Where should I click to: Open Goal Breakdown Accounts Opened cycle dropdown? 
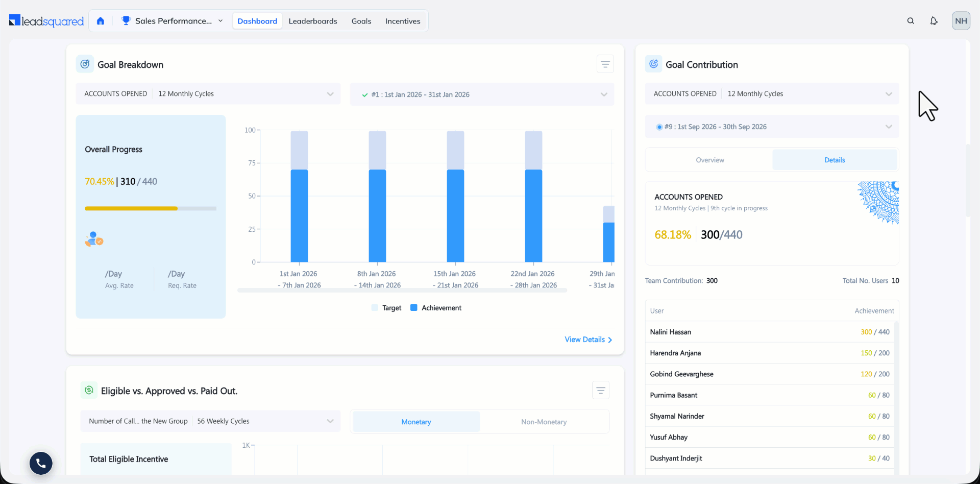coord(208,94)
